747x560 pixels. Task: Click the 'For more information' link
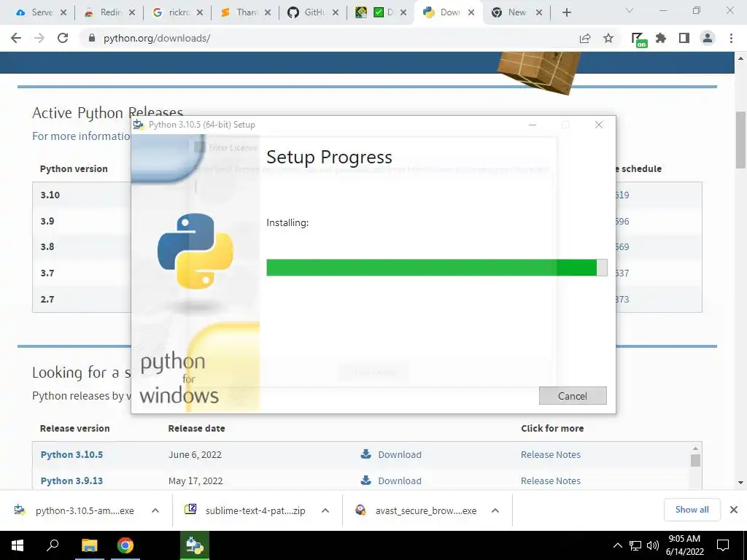[x=82, y=136]
